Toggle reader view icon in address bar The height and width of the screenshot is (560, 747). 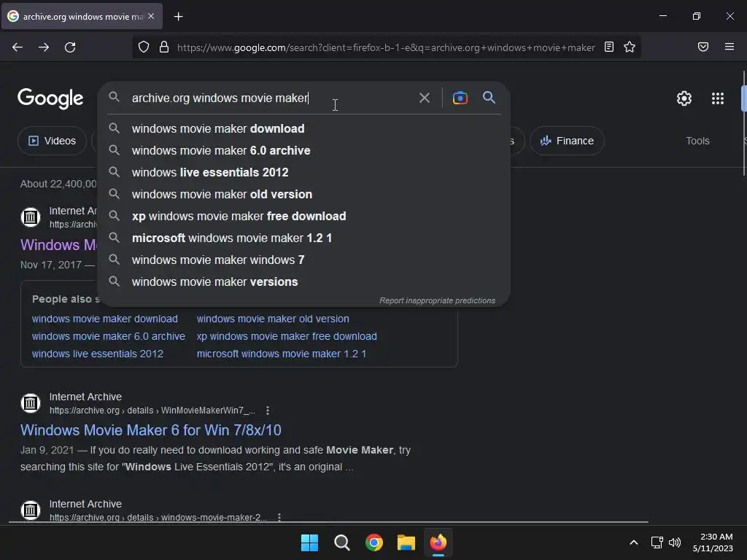pyautogui.click(x=609, y=47)
